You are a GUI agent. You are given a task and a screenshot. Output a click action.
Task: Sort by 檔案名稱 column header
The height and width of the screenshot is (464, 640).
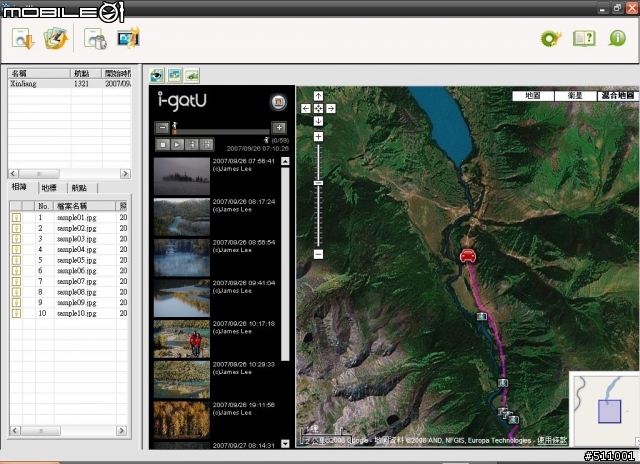(x=84, y=206)
